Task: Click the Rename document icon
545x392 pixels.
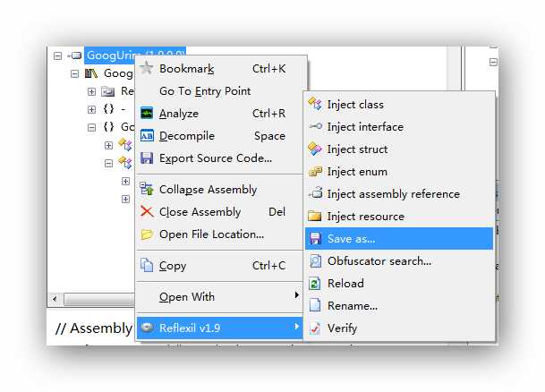Action: click(315, 305)
